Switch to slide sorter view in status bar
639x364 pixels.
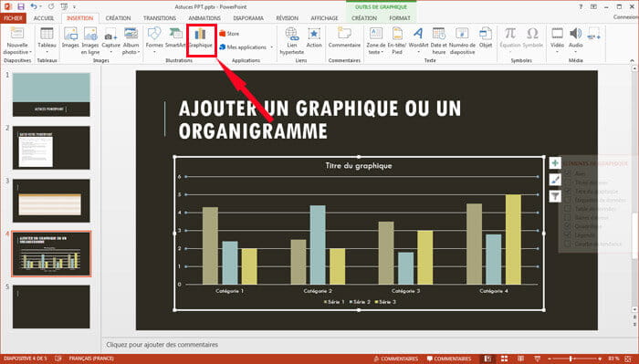(x=504, y=359)
